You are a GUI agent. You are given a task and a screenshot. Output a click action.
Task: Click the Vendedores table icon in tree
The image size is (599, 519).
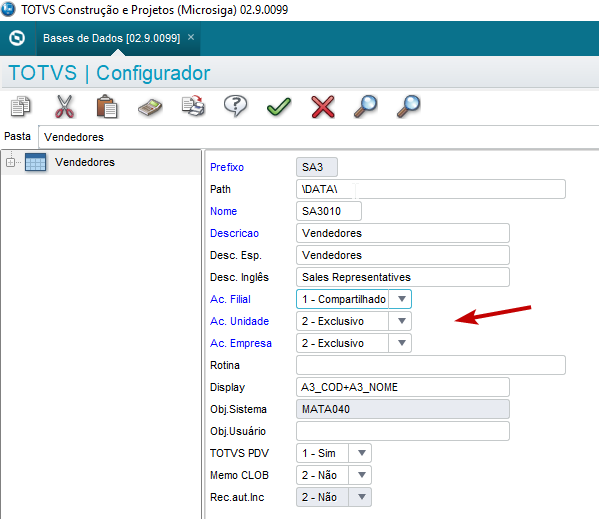[x=36, y=162]
